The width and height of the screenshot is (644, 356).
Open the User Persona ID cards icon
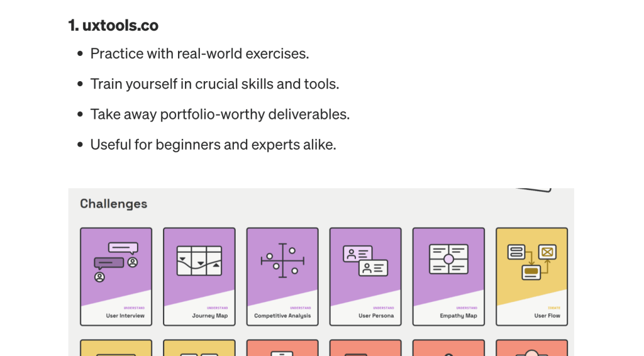(x=365, y=261)
